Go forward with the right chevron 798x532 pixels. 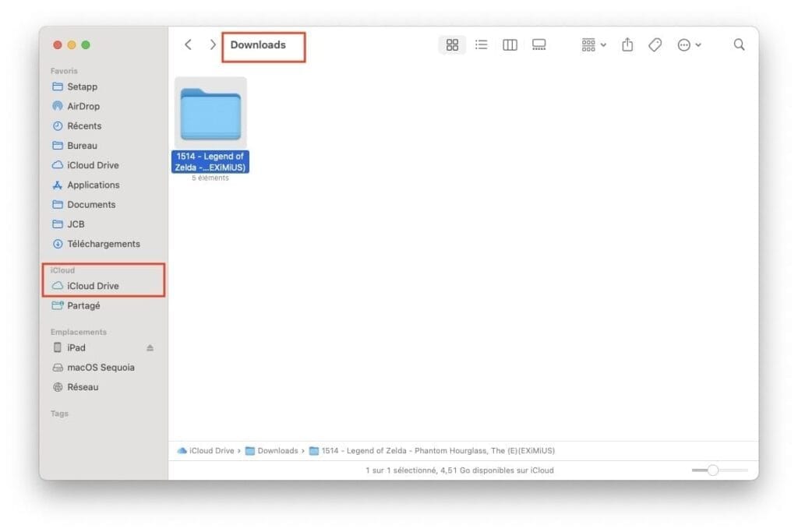[x=212, y=45]
